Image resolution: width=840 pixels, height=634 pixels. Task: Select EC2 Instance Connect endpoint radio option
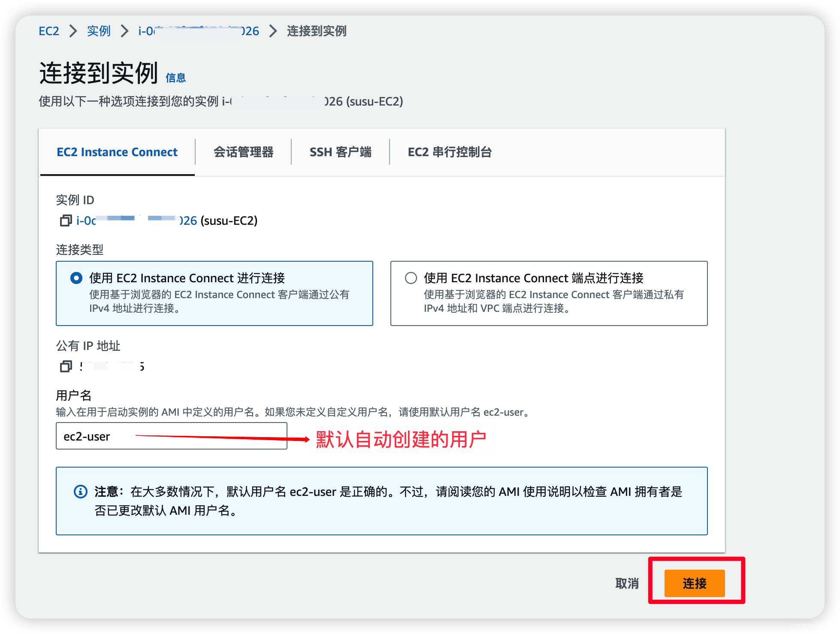coord(411,278)
